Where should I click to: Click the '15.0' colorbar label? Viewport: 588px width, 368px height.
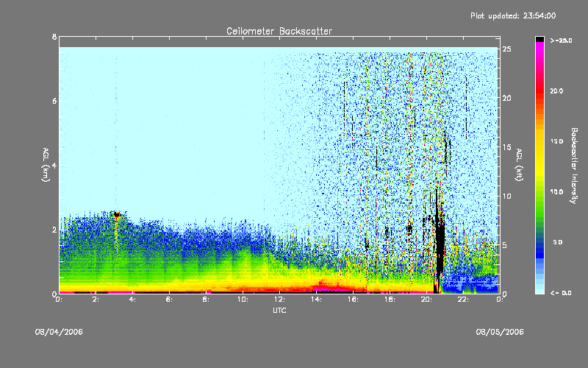coord(556,141)
